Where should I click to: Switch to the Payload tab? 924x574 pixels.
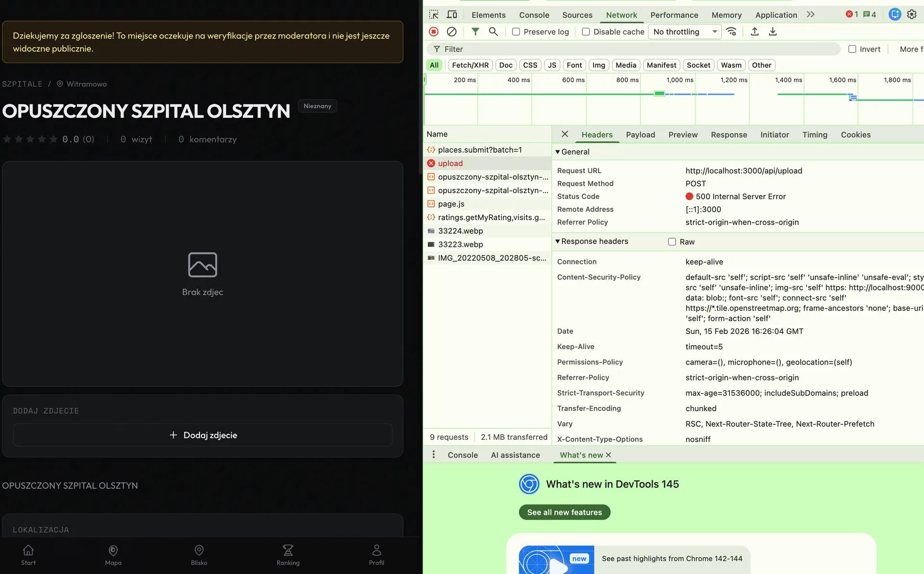click(x=640, y=135)
